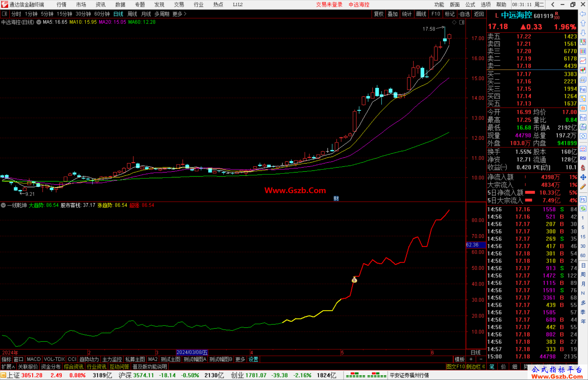Select the 周 weekly period in the sidebar
Viewport: 588px width, 380px height.
[x=583, y=274]
